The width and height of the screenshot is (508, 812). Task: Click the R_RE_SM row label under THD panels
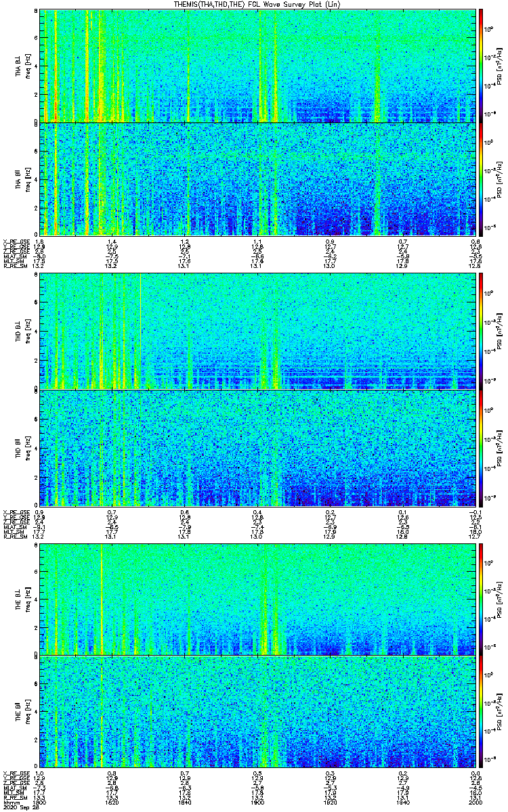point(15,536)
